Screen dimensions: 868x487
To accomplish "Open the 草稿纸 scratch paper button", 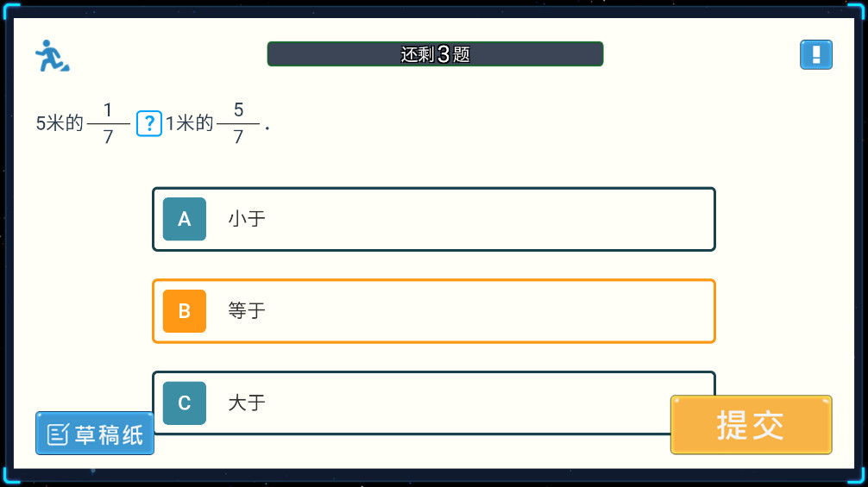I will [x=95, y=434].
